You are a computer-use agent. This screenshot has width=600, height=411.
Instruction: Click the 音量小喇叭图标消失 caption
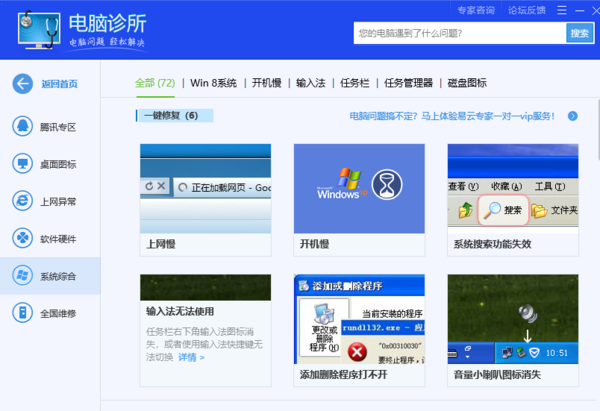497,375
